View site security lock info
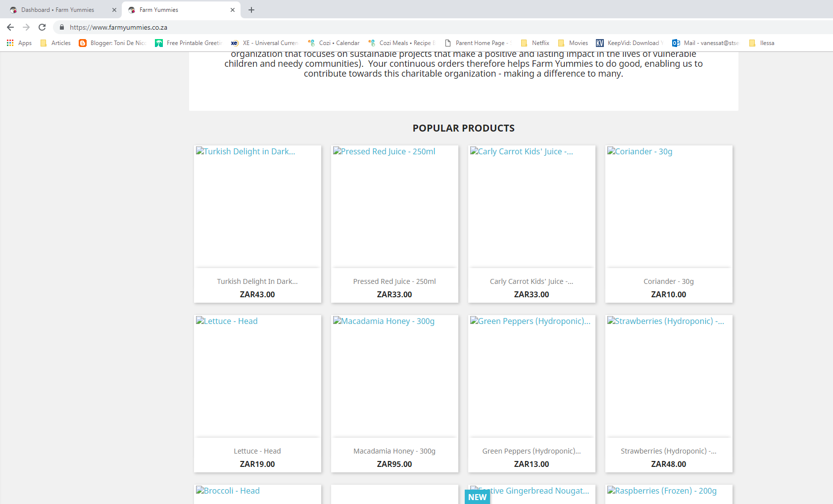The height and width of the screenshot is (504, 833). (x=62, y=27)
